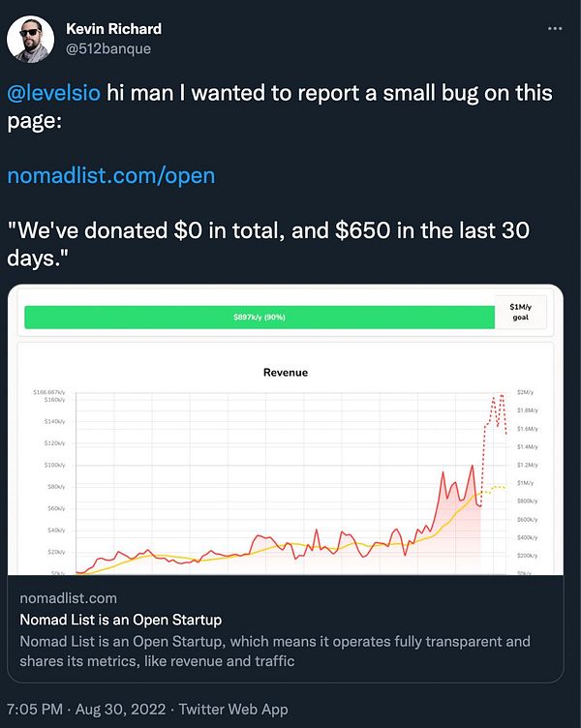581x728 pixels.
Task: Click the red dotted projection peak
Action: [502, 397]
